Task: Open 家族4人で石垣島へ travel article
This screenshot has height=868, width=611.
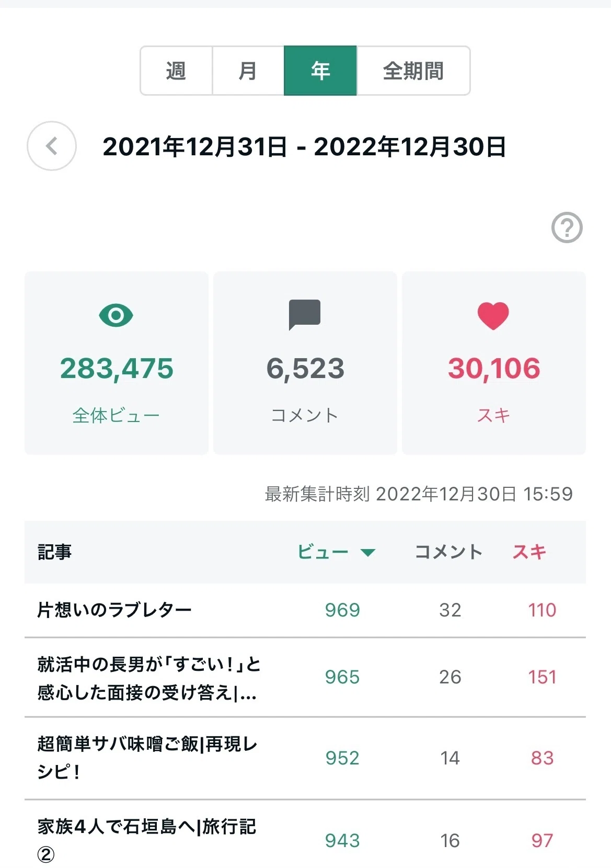Action: [147, 840]
